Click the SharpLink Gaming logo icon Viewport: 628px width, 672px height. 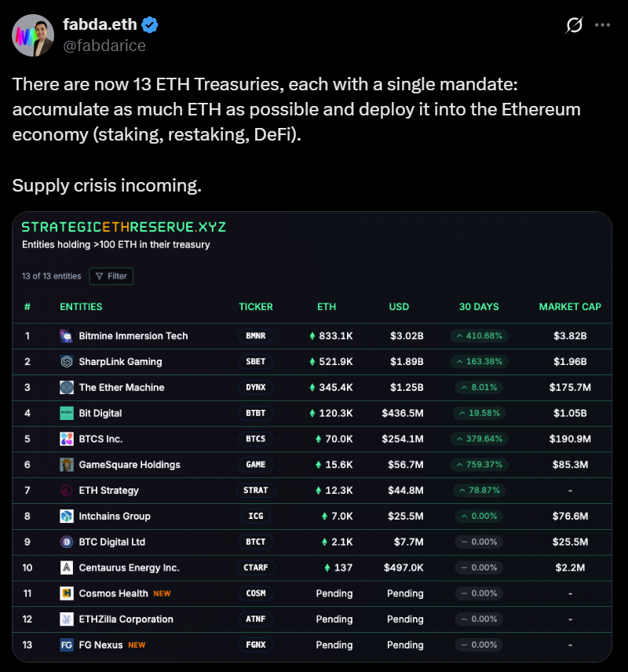[67, 362]
